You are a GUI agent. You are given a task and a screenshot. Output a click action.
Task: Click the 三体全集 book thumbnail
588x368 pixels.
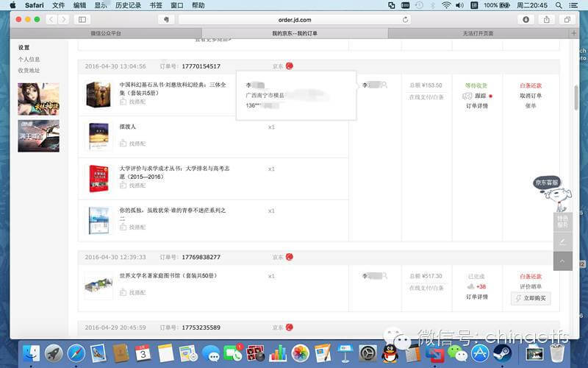[x=98, y=95]
